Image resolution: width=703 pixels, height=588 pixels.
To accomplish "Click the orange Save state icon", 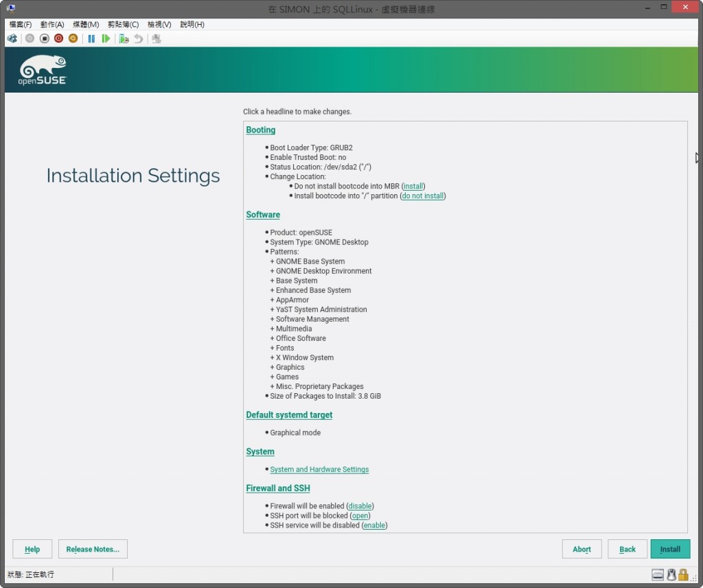I will [73, 38].
